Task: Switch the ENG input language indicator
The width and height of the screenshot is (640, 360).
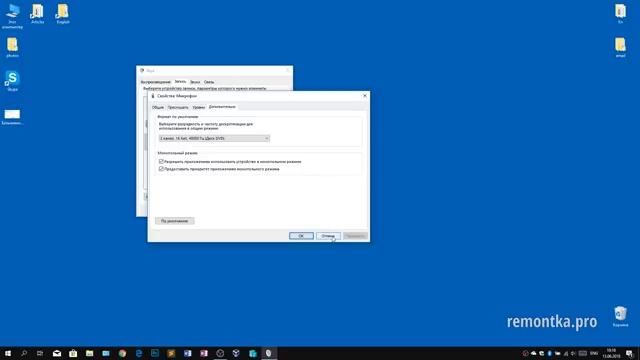Action: [x=594, y=353]
